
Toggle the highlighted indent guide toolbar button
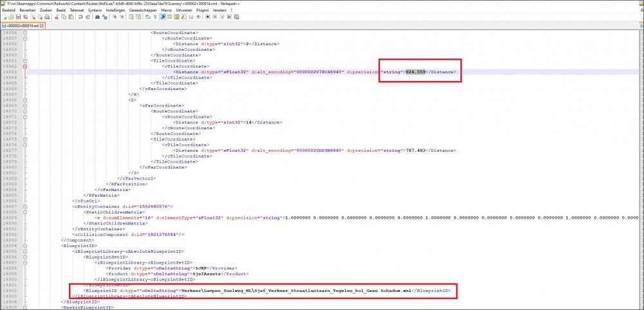tap(161, 17)
